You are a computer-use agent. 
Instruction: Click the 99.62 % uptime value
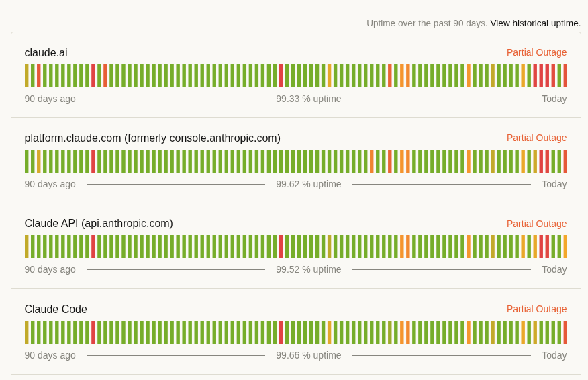coord(309,184)
